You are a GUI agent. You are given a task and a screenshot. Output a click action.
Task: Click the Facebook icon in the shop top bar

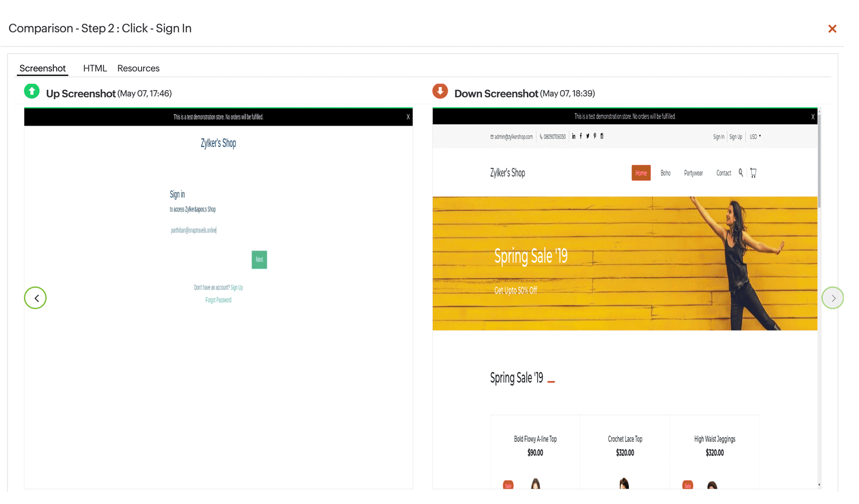click(x=580, y=136)
